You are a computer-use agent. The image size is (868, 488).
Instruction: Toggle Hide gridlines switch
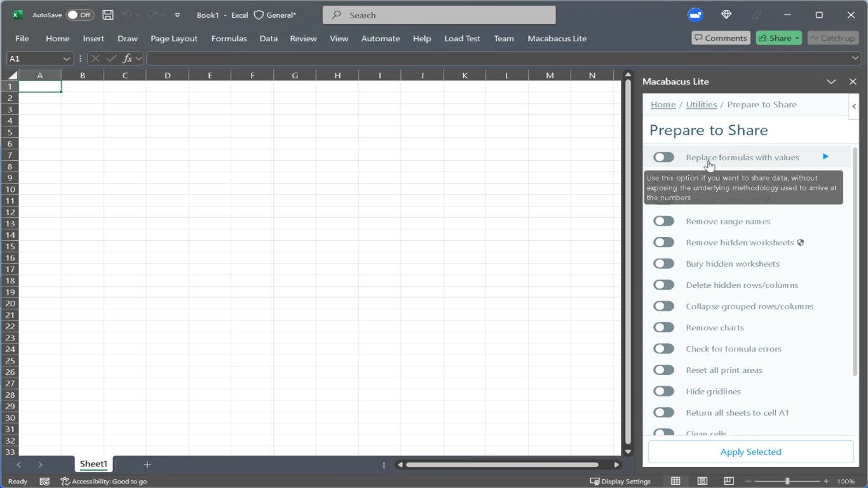point(663,391)
